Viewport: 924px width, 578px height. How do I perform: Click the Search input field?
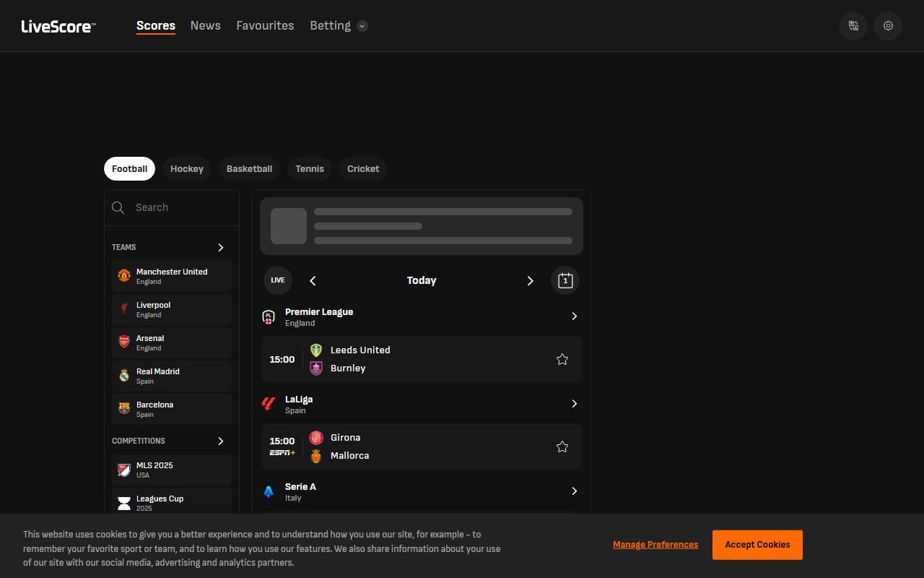(172, 207)
